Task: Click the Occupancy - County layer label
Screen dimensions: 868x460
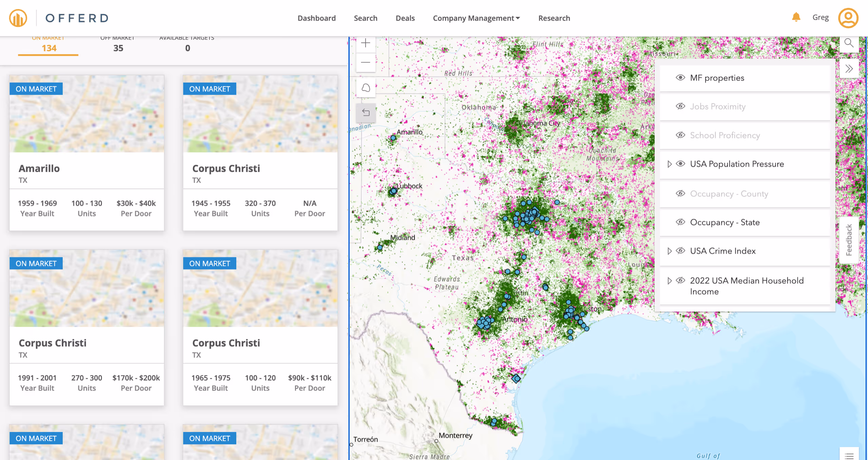Action: pyautogui.click(x=729, y=193)
